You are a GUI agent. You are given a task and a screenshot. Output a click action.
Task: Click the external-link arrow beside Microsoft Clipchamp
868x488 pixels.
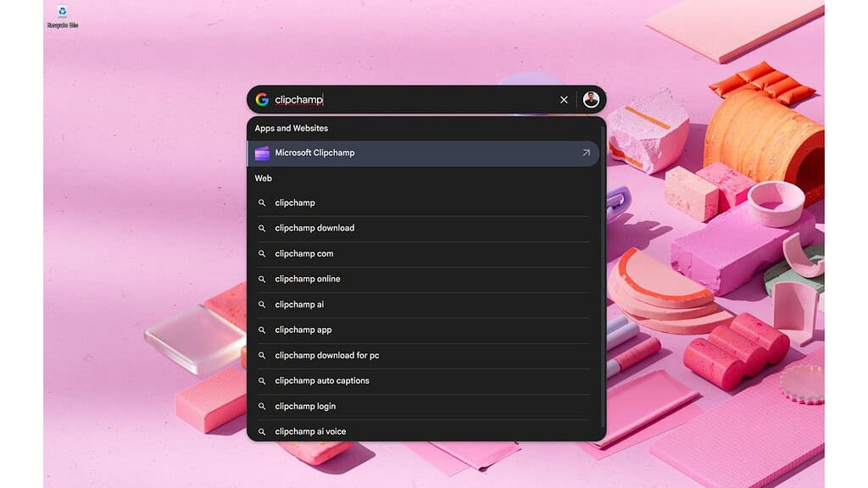[586, 153]
